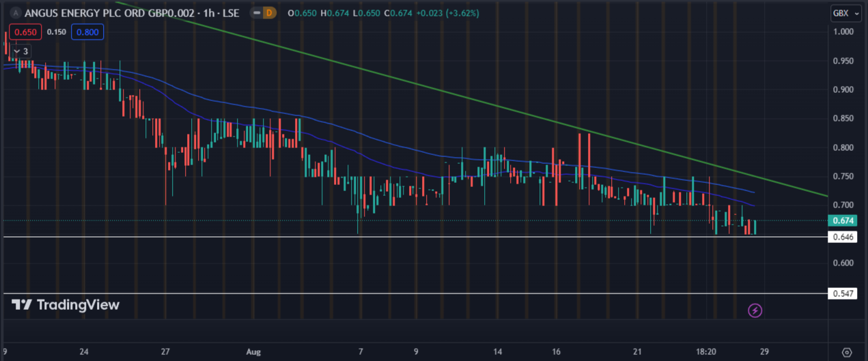The height and width of the screenshot is (361, 868).
Task: Click the 0.900 price axis label
Action: (843, 89)
